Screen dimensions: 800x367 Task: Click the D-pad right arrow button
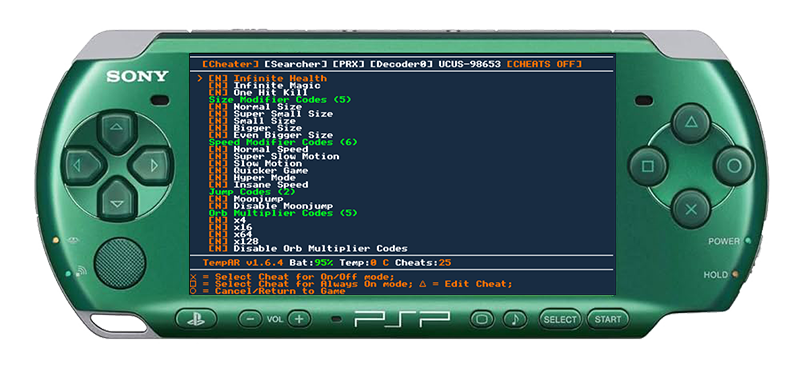coord(151,166)
